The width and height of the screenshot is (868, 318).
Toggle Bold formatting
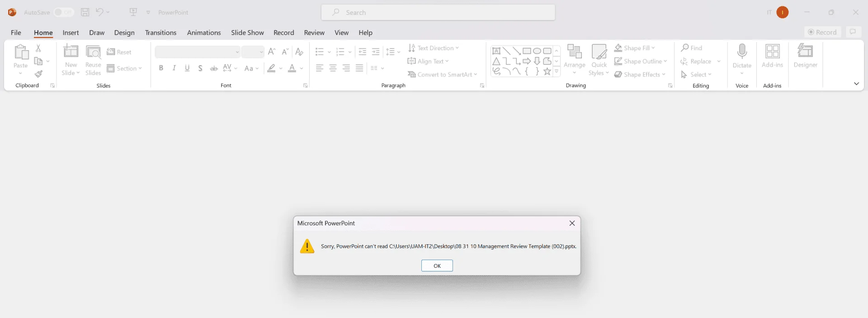pyautogui.click(x=161, y=68)
